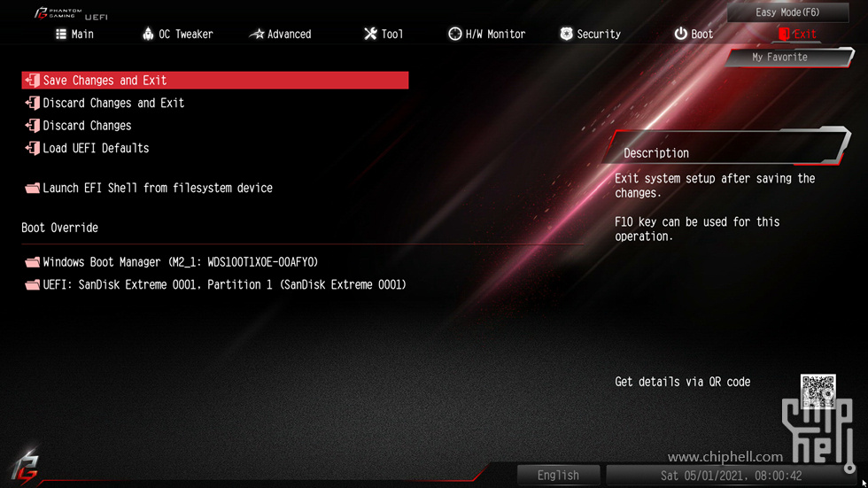Click the QR code image
Screen dimensions: 868x488
(x=818, y=391)
